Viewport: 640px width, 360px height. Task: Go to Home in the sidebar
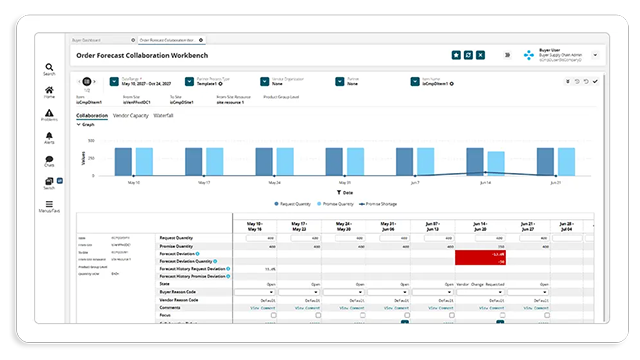point(49,90)
